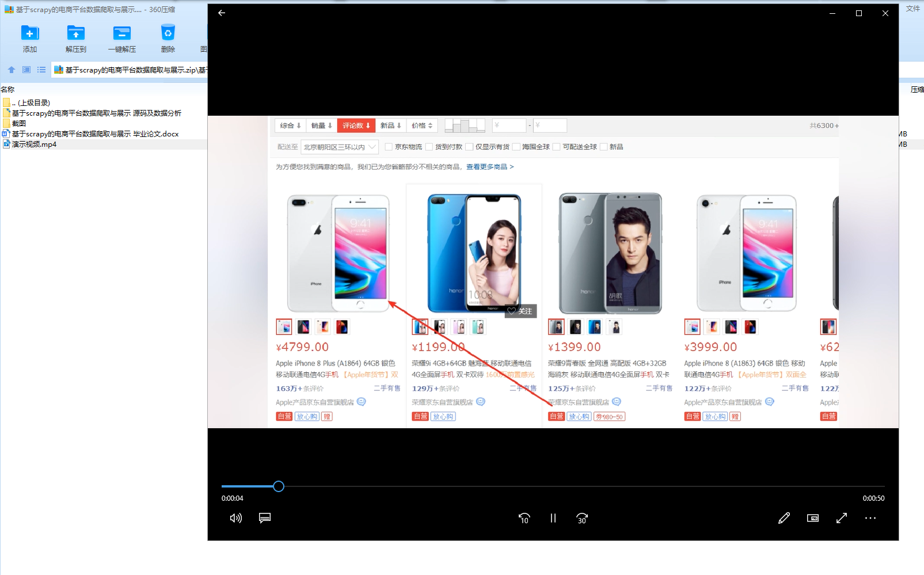
Task: Click the chat icon beside 荣耀京东自营旗舰店 under 荣耀9i
Action: point(481,402)
